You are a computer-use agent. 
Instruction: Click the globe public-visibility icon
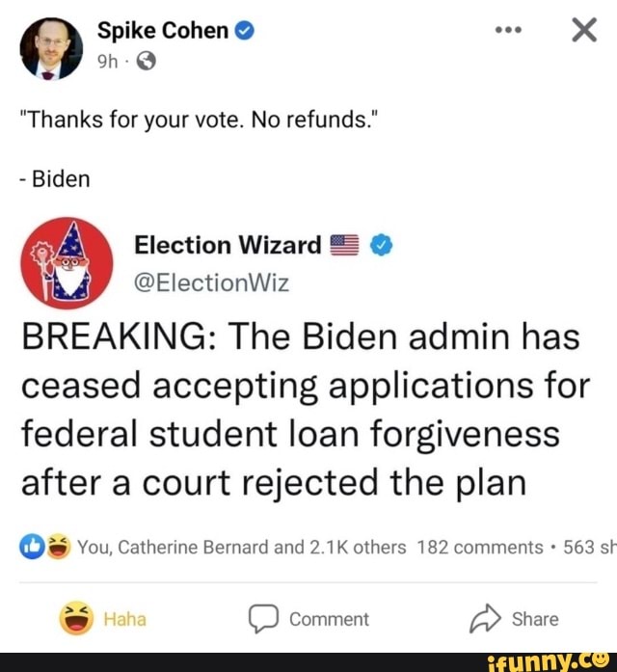[147, 62]
